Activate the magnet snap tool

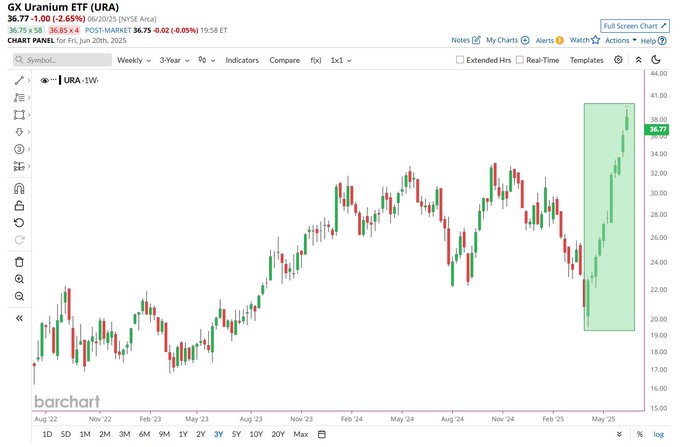pyautogui.click(x=19, y=189)
